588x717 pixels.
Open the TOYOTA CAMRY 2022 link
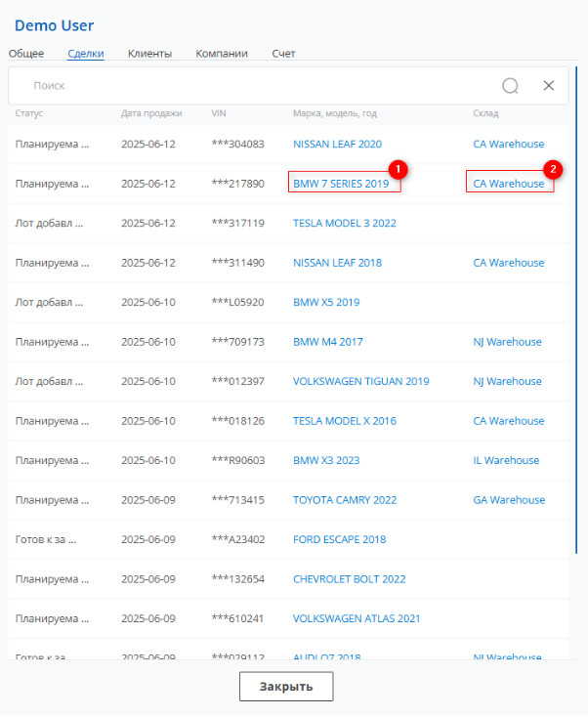(345, 500)
